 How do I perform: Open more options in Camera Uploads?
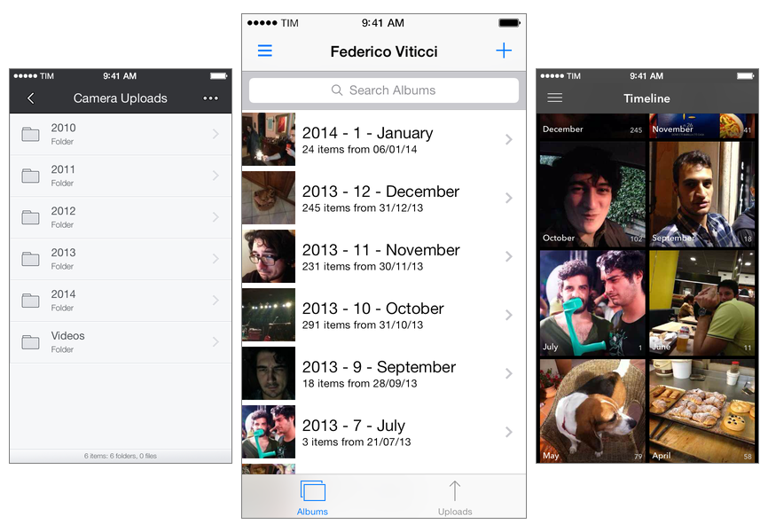tap(210, 98)
